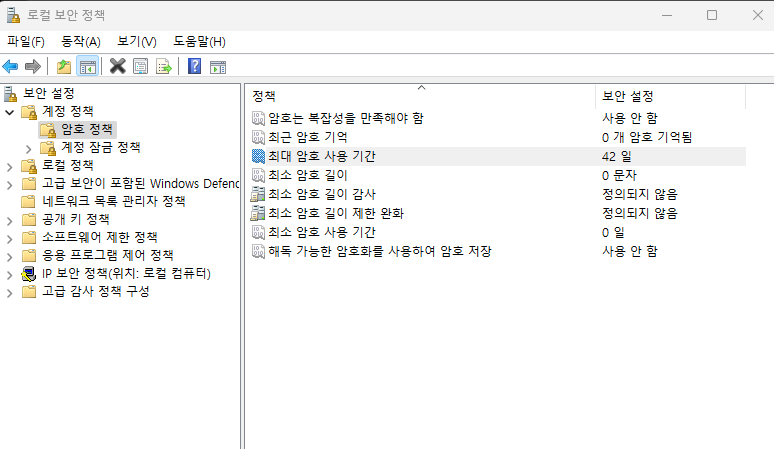Click the icon beside 최소 암호 사용 기간
774x449 pixels.
click(x=258, y=232)
